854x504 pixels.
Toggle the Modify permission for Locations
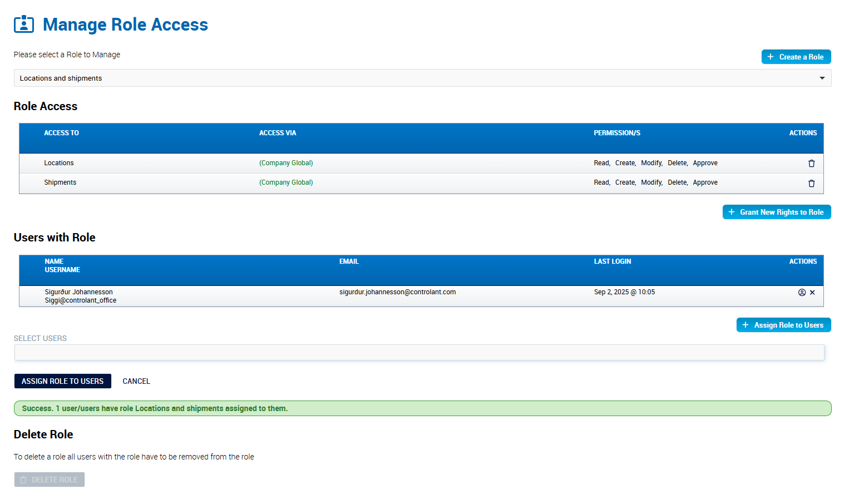click(651, 162)
